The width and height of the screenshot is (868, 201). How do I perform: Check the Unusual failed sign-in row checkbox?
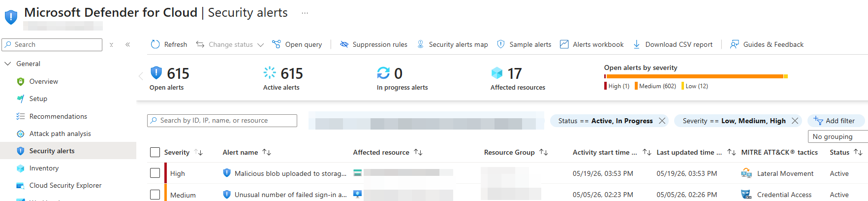click(155, 195)
